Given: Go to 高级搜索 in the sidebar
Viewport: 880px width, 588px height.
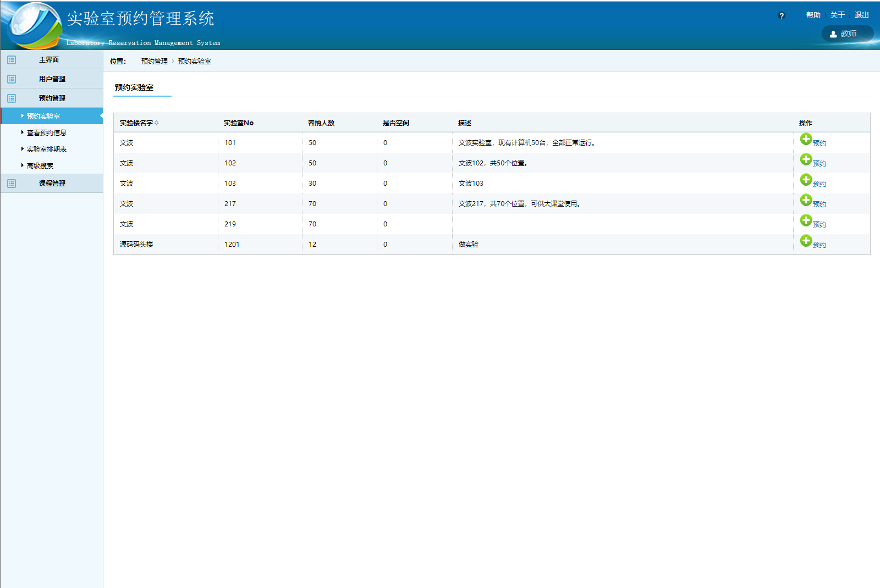Looking at the screenshot, I should click(x=40, y=166).
